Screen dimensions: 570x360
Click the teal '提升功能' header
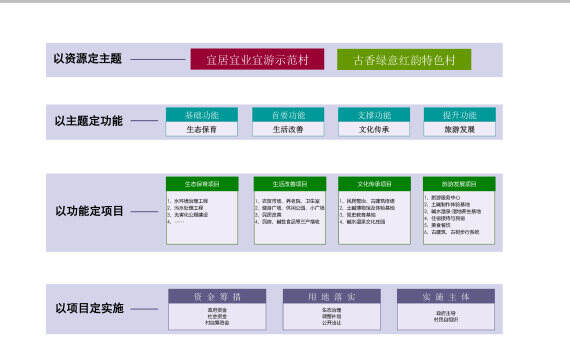[460, 115]
